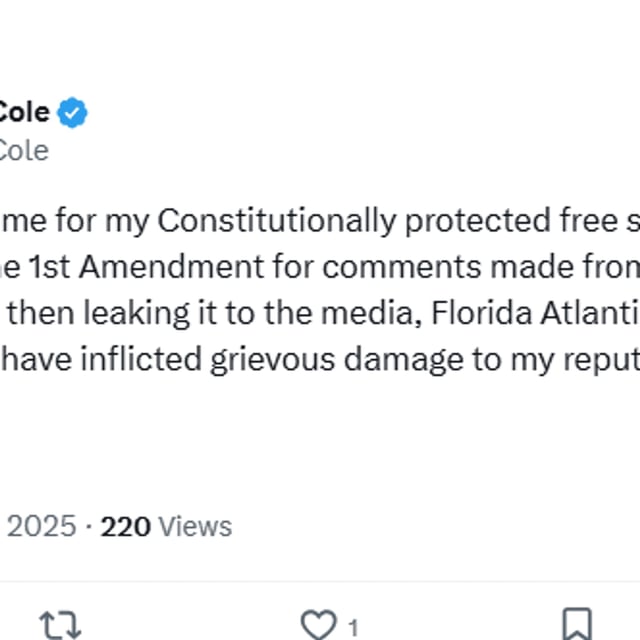Click the like count number 1
Screen dimensions: 640x640
(x=353, y=628)
